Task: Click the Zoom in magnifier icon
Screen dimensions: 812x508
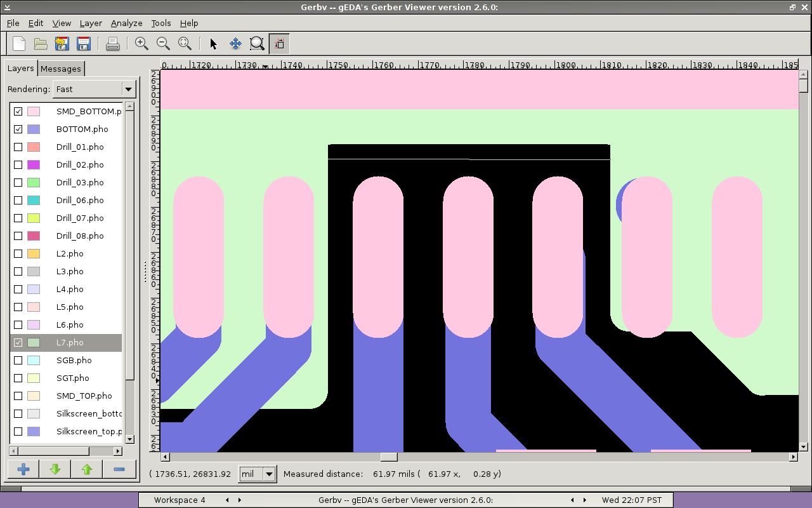Action: point(141,43)
